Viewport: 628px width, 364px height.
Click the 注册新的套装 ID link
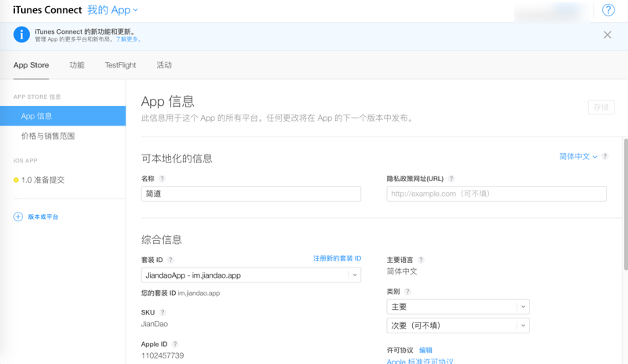point(337,259)
